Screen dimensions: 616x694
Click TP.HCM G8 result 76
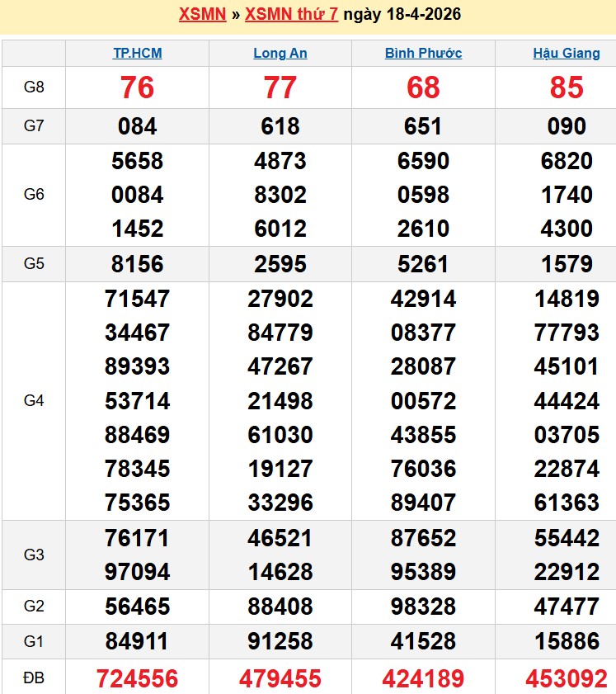[137, 87]
